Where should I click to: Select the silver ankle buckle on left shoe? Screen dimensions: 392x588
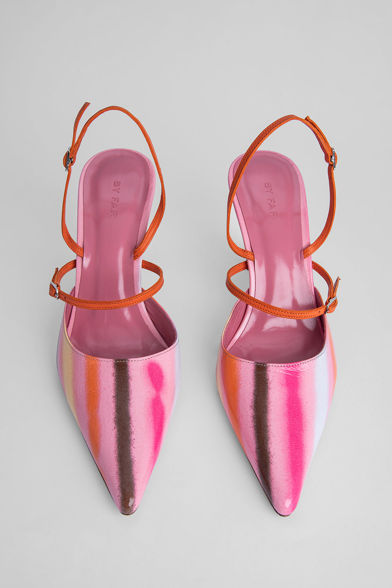pyautogui.click(x=69, y=159)
